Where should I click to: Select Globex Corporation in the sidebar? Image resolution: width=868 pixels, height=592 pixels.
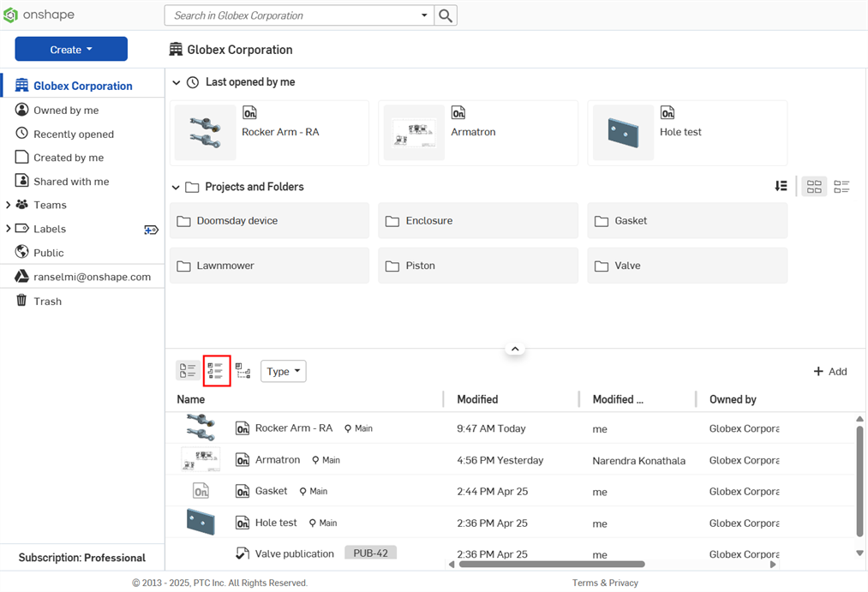point(82,86)
